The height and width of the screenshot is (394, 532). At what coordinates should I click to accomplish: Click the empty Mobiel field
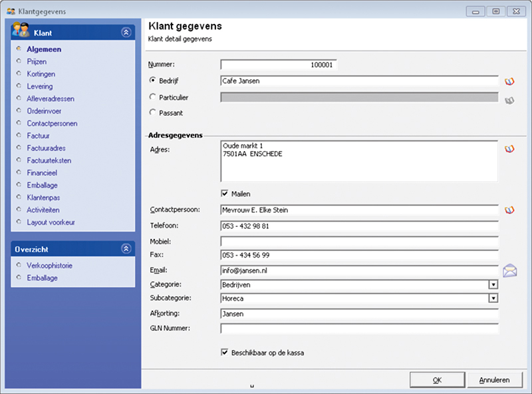(x=359, y=242)
